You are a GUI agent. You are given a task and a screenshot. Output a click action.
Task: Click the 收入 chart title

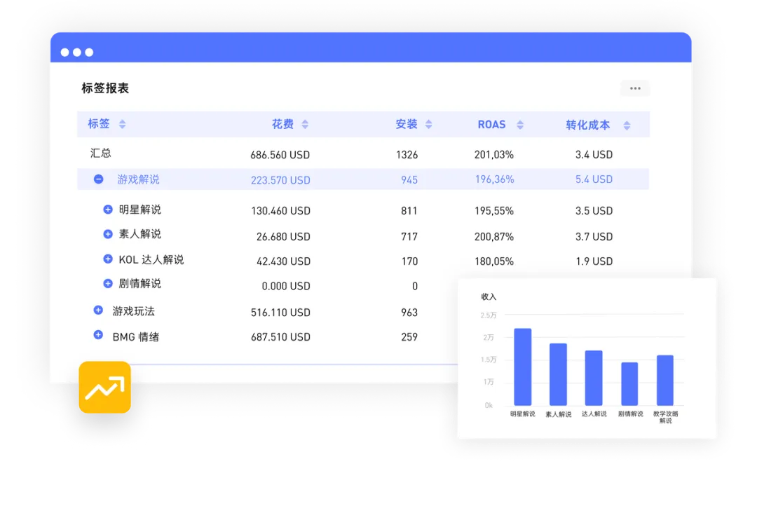tap(489, 296)
